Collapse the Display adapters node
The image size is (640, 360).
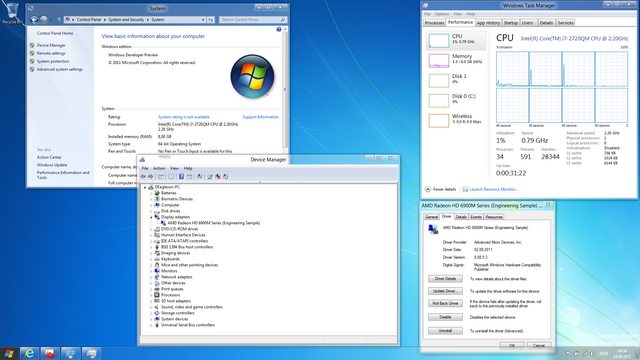click(x=151, y=217)
